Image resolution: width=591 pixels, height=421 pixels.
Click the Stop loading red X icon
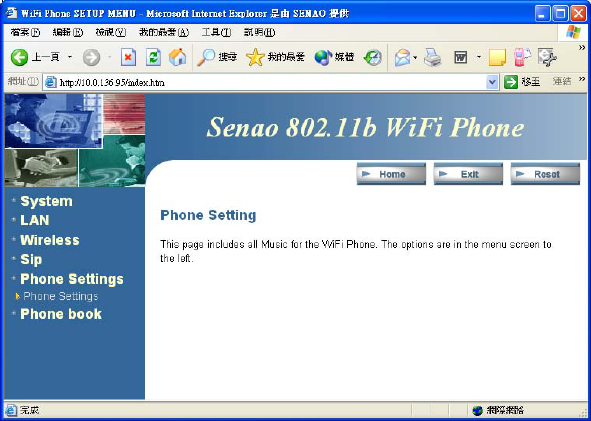click(x=128, y=58)
